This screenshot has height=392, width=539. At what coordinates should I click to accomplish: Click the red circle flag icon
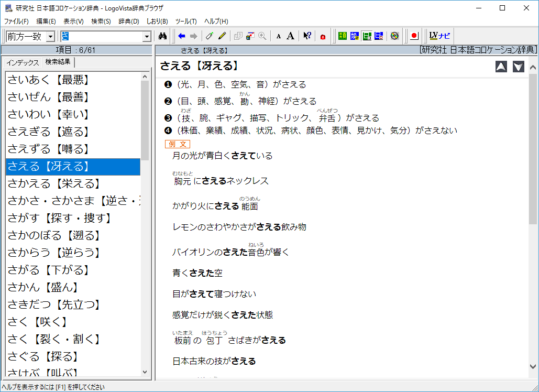[414, 36]
